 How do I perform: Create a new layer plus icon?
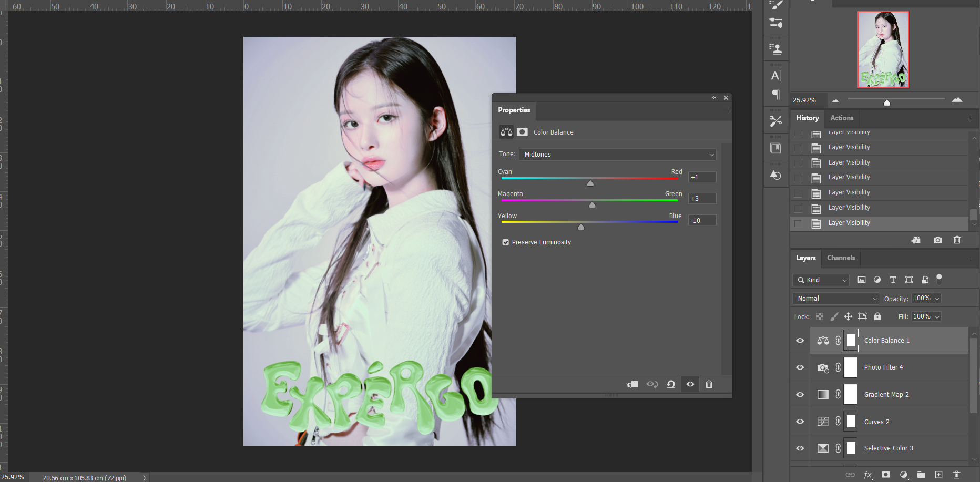(938, 475)
